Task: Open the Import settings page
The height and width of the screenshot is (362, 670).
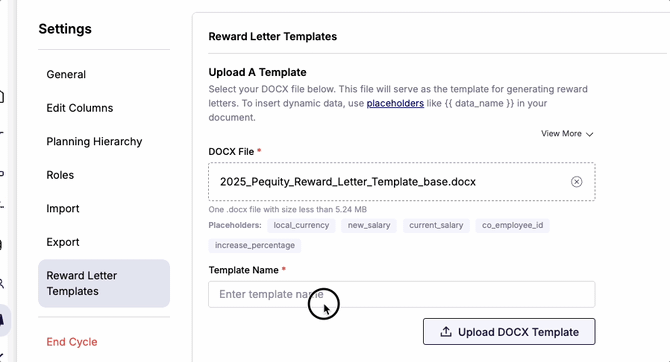Action: coord(63,209)
